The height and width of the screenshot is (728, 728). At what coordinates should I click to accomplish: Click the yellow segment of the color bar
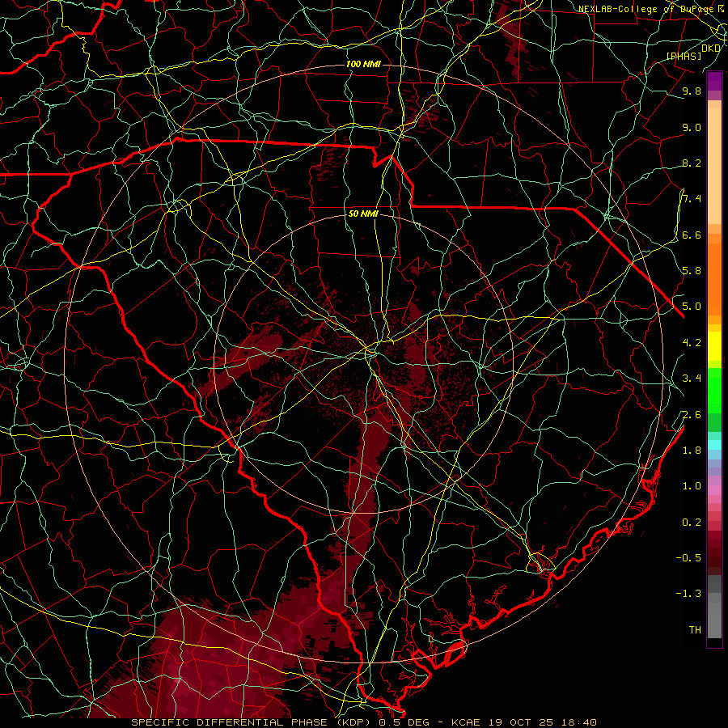pos(714,346)
